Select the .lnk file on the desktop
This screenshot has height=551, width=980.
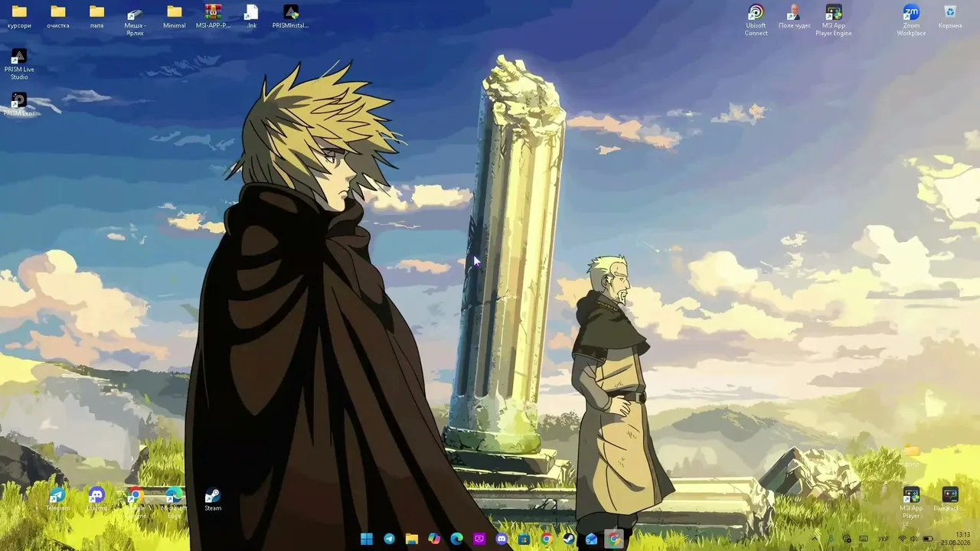(252, 16)
